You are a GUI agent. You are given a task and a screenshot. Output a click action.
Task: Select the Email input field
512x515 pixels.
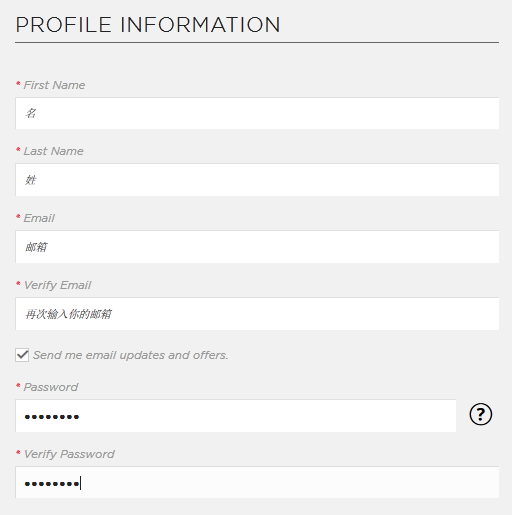(x=257, y=247)
